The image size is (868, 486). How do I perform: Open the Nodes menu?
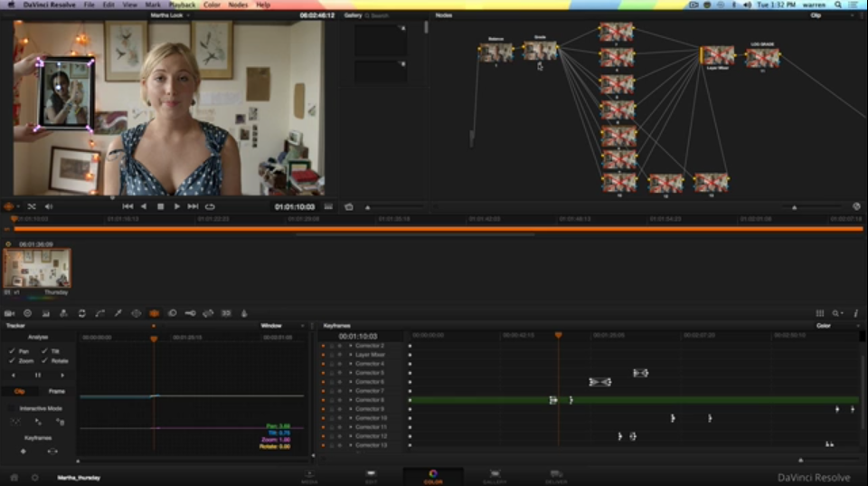point(238,5)
